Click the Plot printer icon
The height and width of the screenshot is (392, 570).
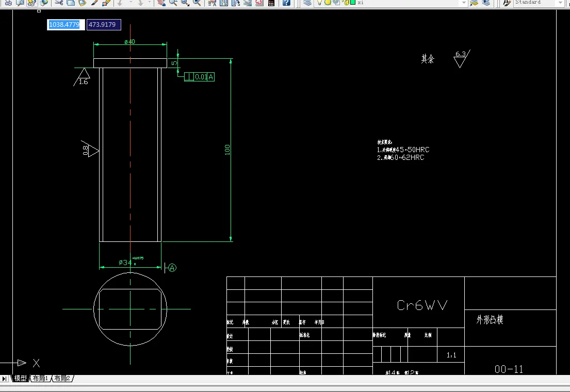tap(8, 3)
